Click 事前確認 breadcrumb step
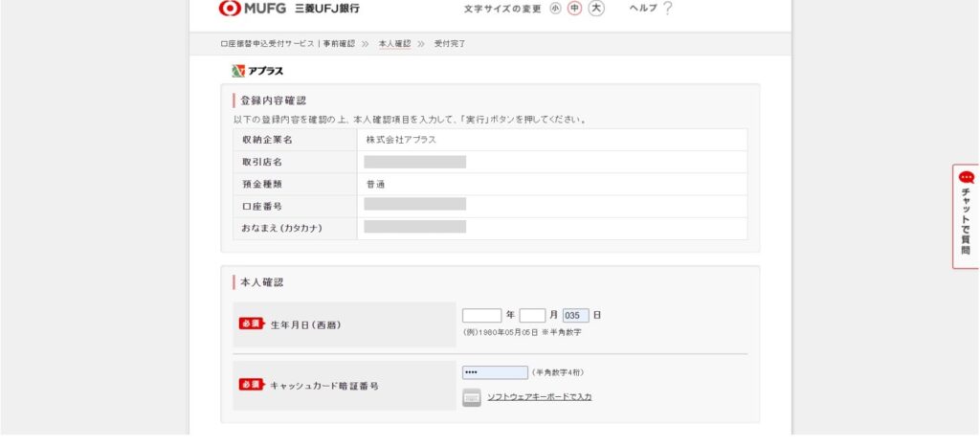Viewport: 980px width, 446px height. tap(339, 44)
